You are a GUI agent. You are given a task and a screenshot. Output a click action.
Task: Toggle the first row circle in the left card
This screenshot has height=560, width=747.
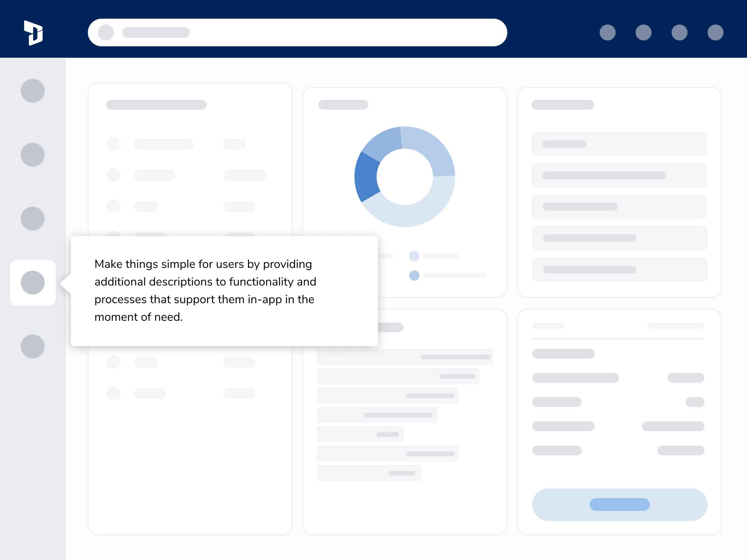tap(113, 144)
